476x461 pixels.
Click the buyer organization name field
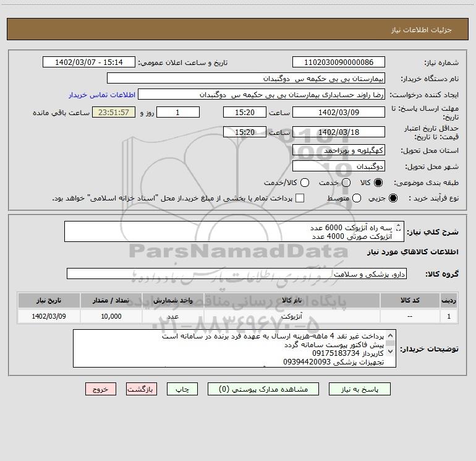[x=246, y=78]
